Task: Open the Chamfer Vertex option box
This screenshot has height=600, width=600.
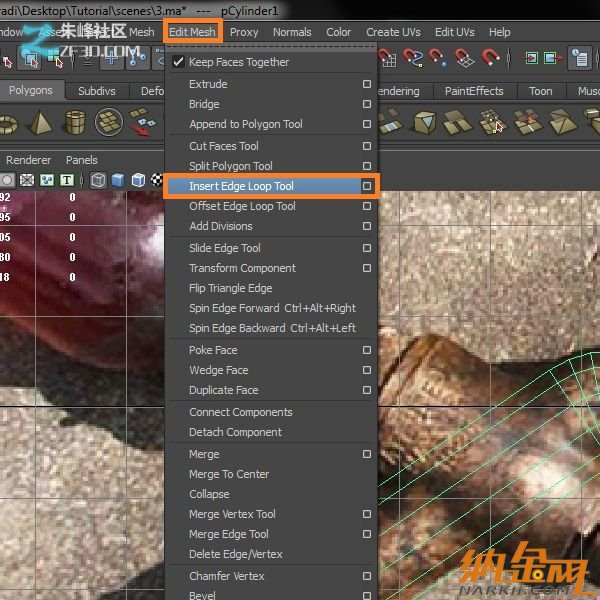Action: point(367,576)
